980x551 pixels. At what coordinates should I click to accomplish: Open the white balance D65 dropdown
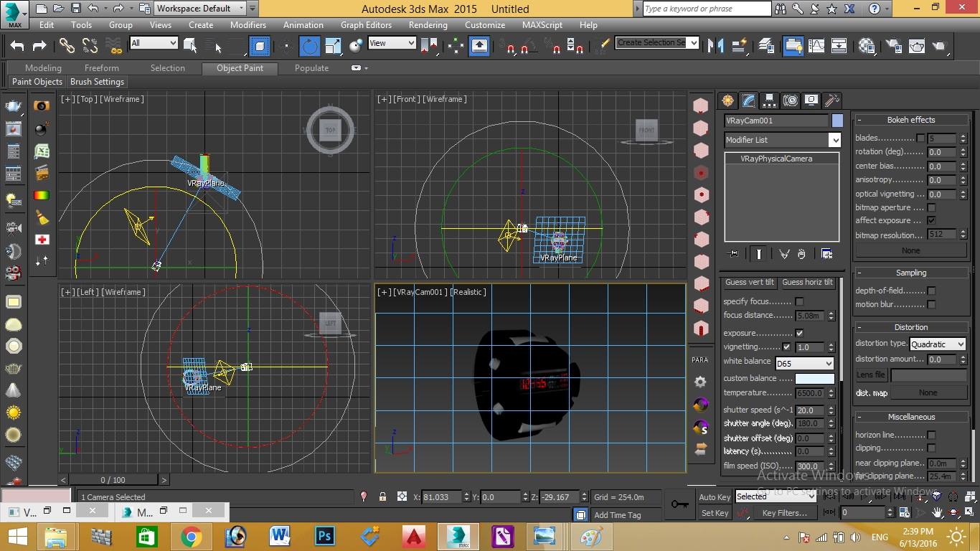click(x=804, y=363)
